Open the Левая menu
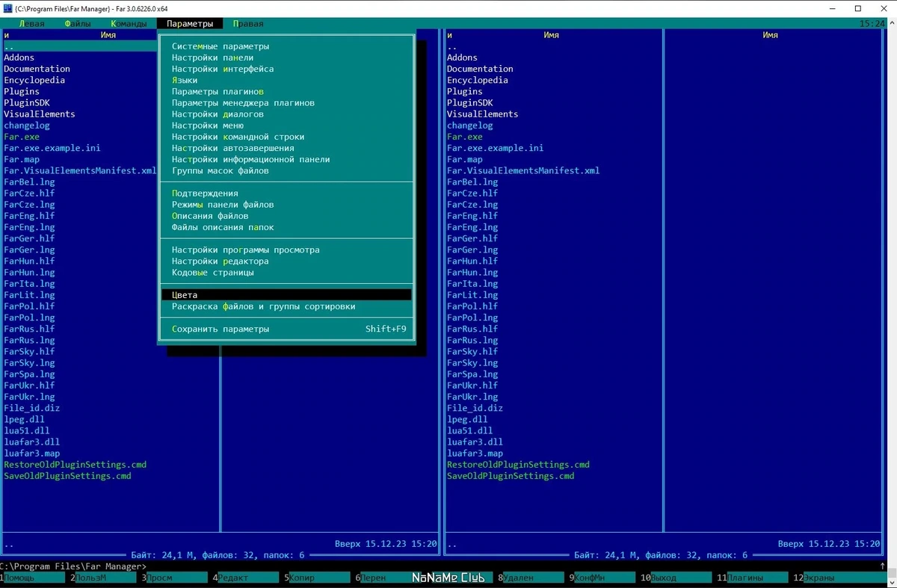The height and width of the screenshot is (588, 897). pos(32,24)
